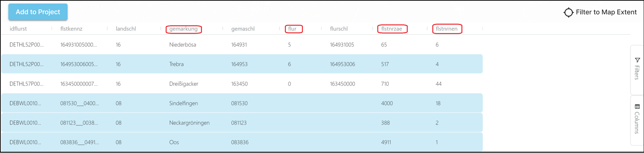This screenshot has height=153, width=644.
Task: Sort by flstkennz column header
Action: [x=71, y=29]
